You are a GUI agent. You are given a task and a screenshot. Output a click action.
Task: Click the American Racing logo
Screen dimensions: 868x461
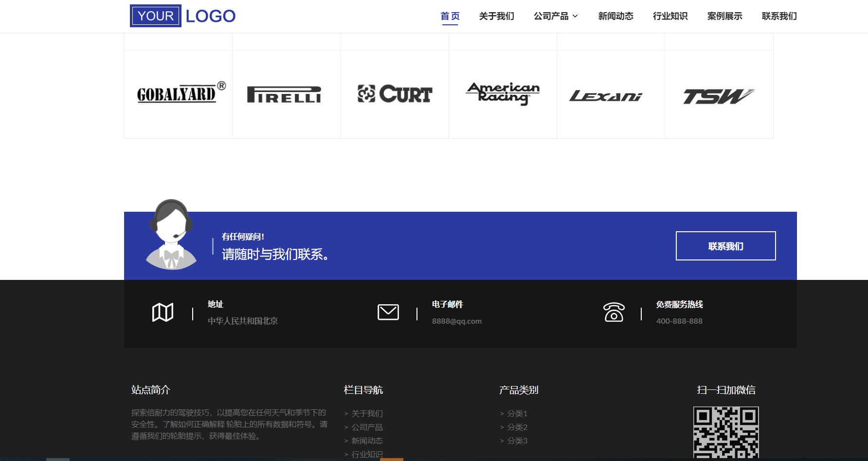[503, 93]
